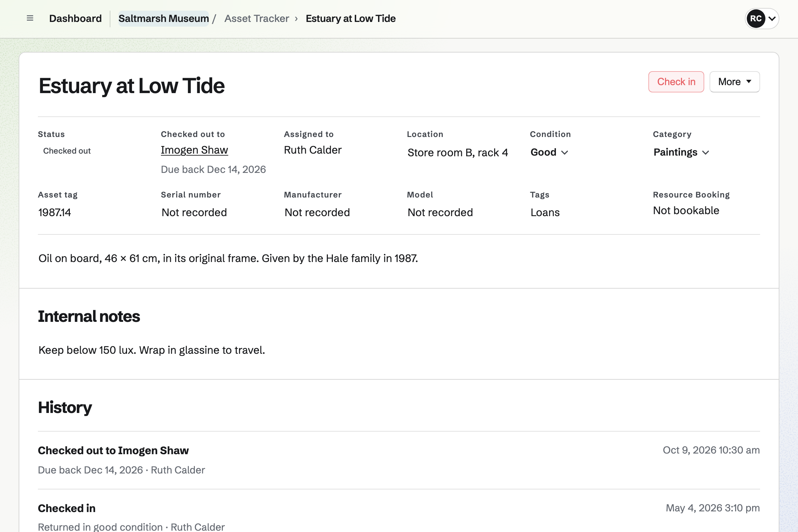798x532 pixels.
Task: Open the hamburger navigation menu
Action: coord(30,18)
